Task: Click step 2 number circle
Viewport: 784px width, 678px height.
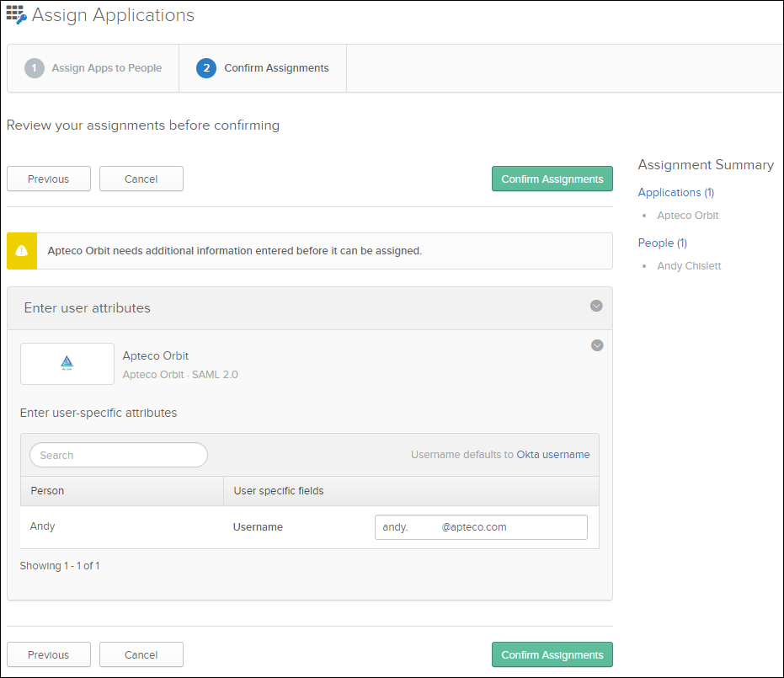Action: tap(206, 68)
